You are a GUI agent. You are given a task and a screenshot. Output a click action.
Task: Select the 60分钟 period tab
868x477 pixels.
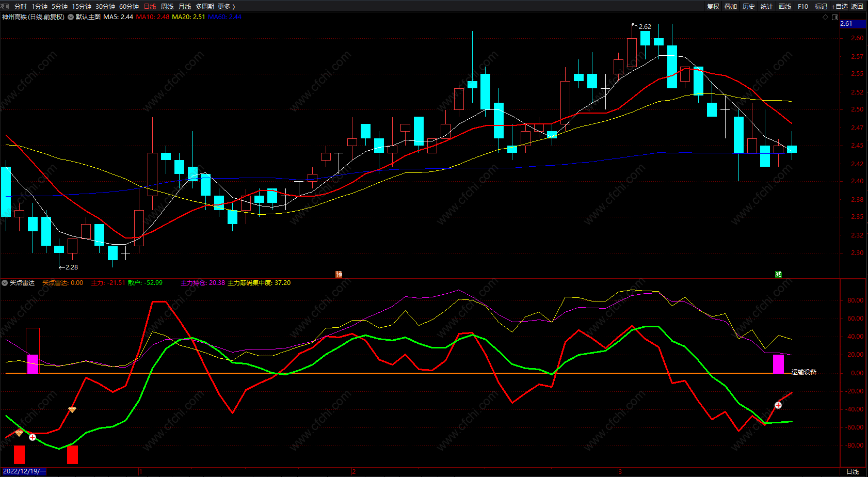pos(129,7)
